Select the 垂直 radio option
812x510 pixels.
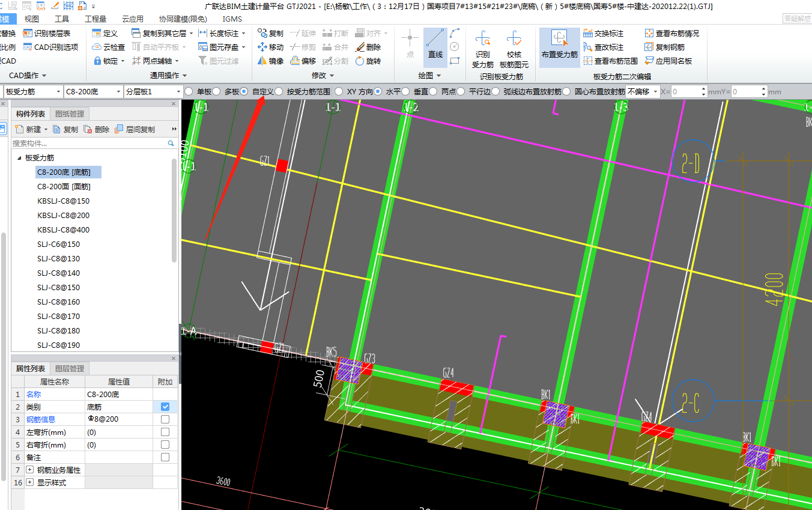(x=405, y=92)
